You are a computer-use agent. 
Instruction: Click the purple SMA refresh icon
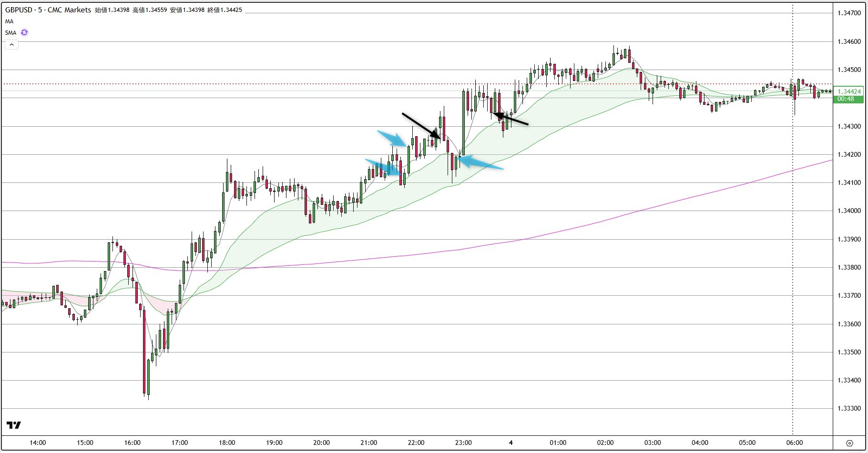pyautogui.click(x=24, y=32)
